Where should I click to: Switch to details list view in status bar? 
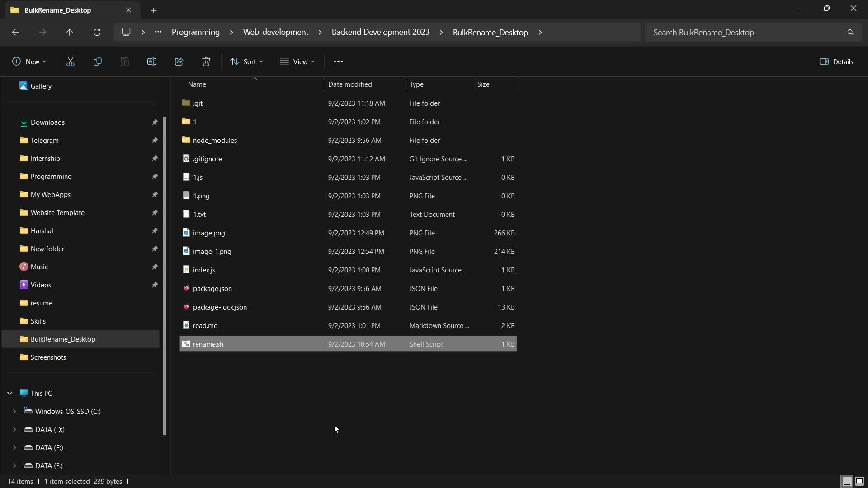click(847, 481)
